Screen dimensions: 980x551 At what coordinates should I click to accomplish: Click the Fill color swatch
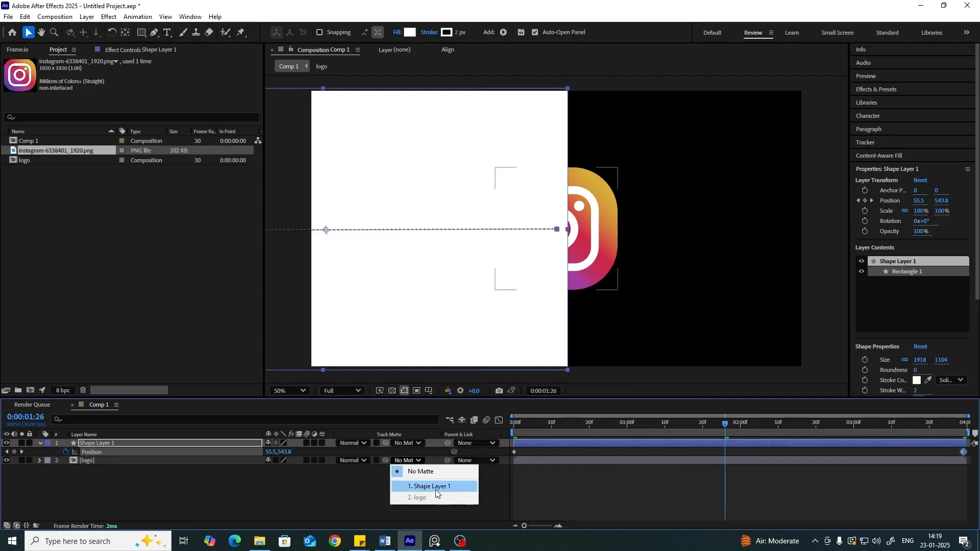[410, 32]
